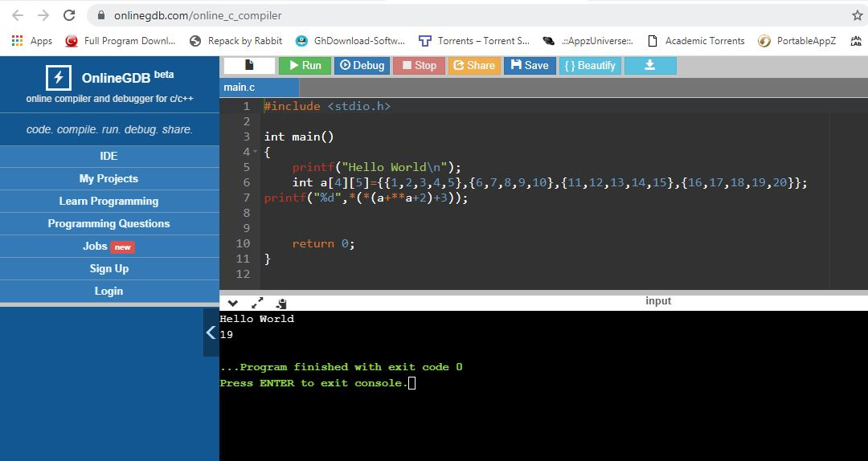Image resolution: width=868 pixels, height=461 pixels.
Task: Collapse the sidebar with left chevron
Action: [211, 332]
